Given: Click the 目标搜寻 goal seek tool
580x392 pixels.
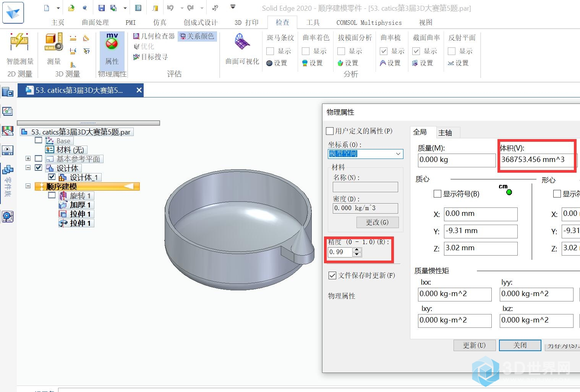Looking at the screenshot, I should [x=150, y=57].
